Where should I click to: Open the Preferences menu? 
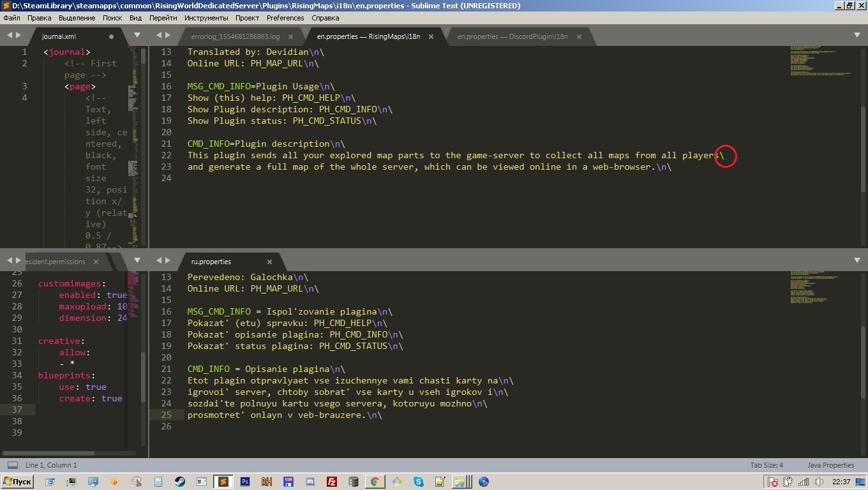285,18
